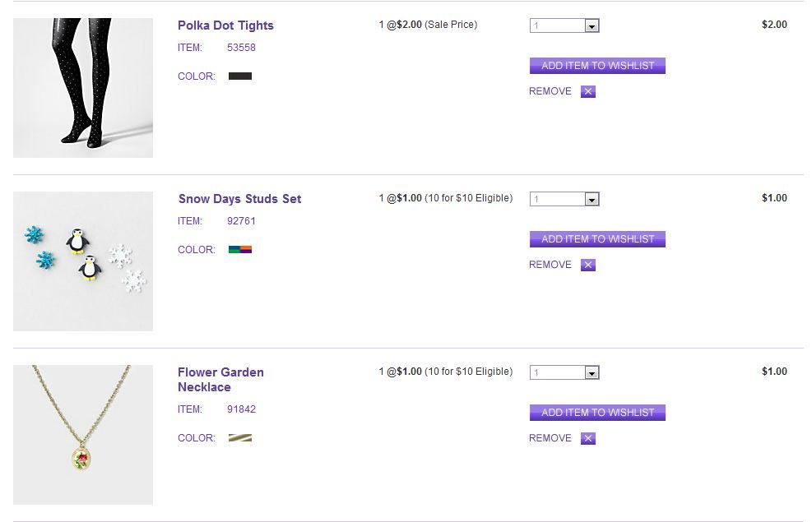Select the gold striped swatch for the necklace
Screen dimensions: 812x522
click(x=240, y=438)
